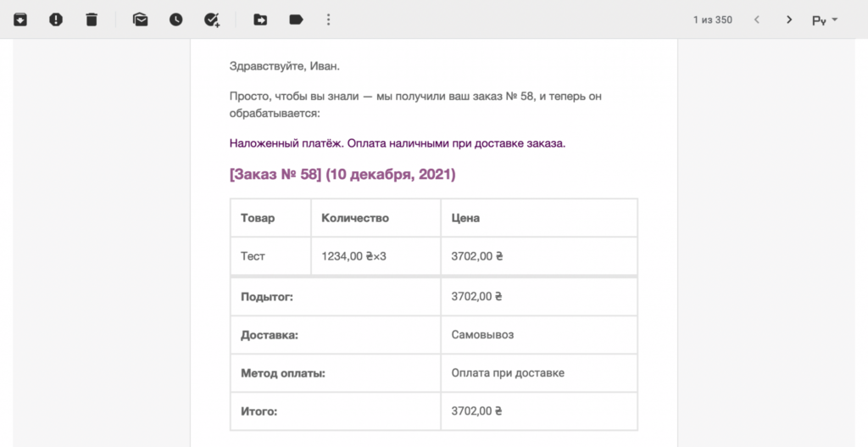Viewport: 868px width, 447px height.
Task: Archive this email with the archive icon
Action: point(20,20)
